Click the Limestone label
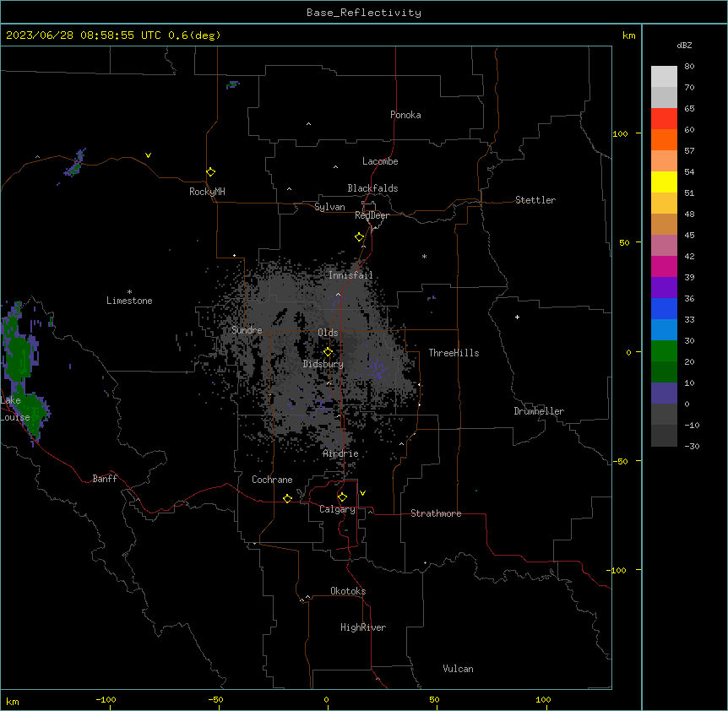Viewport: 728px width, 711px height. pos(129,301)
